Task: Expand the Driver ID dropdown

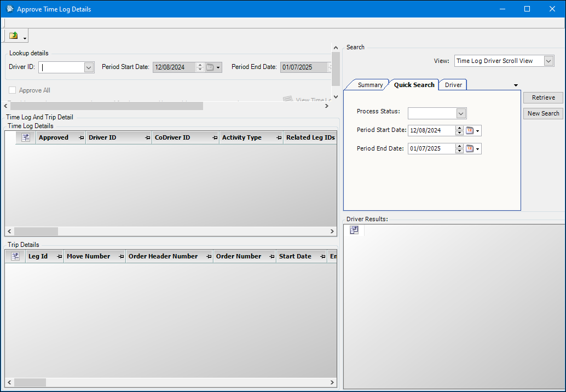Action: pyautogui.click(x=89, y=67)
